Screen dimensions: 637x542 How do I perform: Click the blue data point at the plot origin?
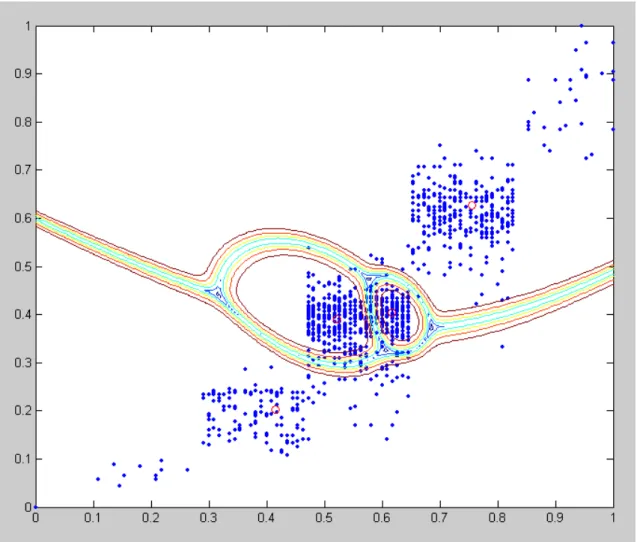coord(36,507)
